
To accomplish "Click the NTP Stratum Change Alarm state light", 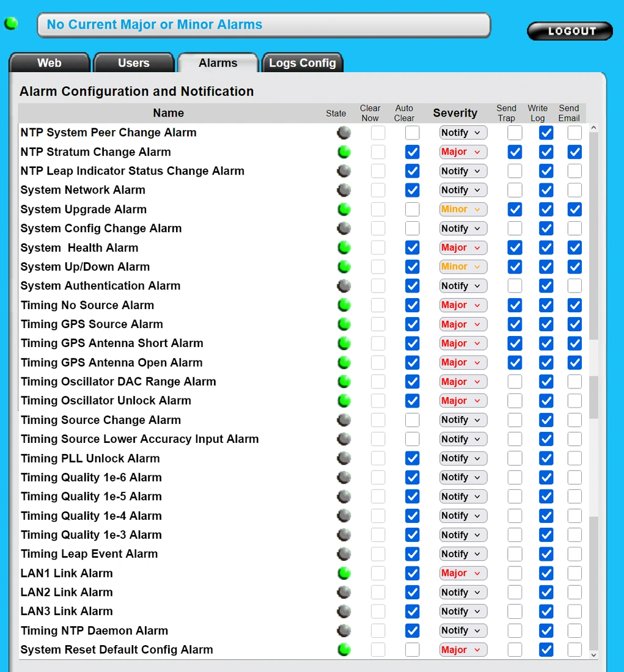I will (x=343, y=152).
